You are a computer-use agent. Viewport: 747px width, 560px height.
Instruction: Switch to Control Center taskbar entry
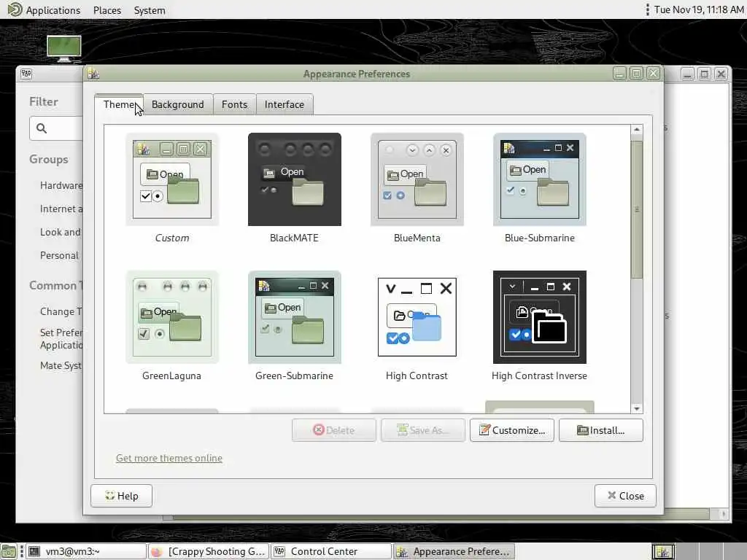[331, 551]
